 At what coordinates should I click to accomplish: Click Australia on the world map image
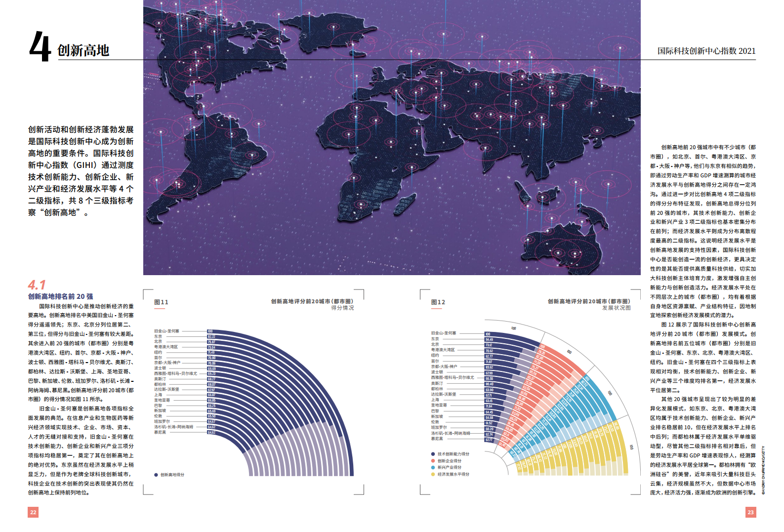[561, 247]
